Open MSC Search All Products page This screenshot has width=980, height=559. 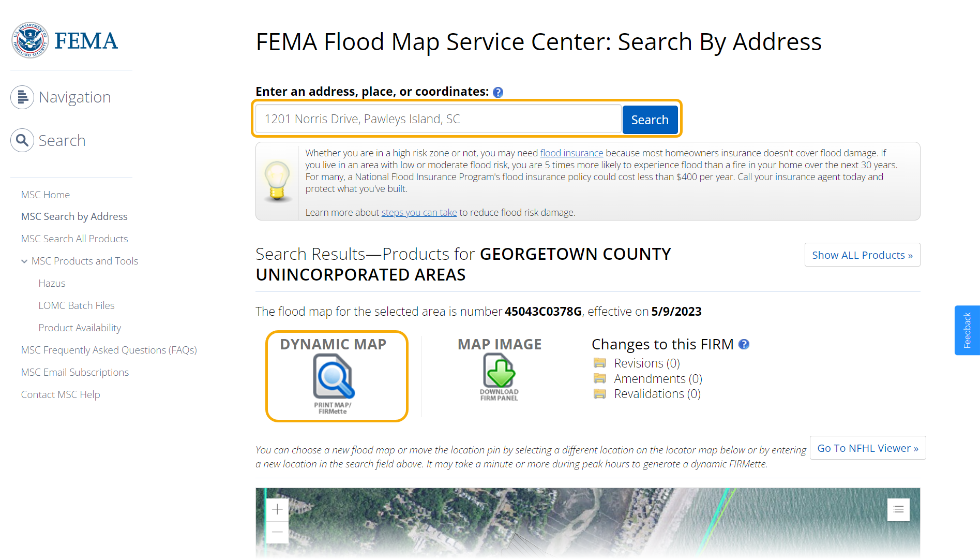74,239
